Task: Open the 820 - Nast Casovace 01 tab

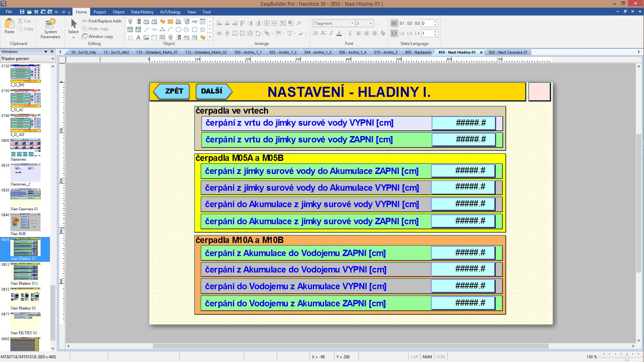Action: [508, 52]
